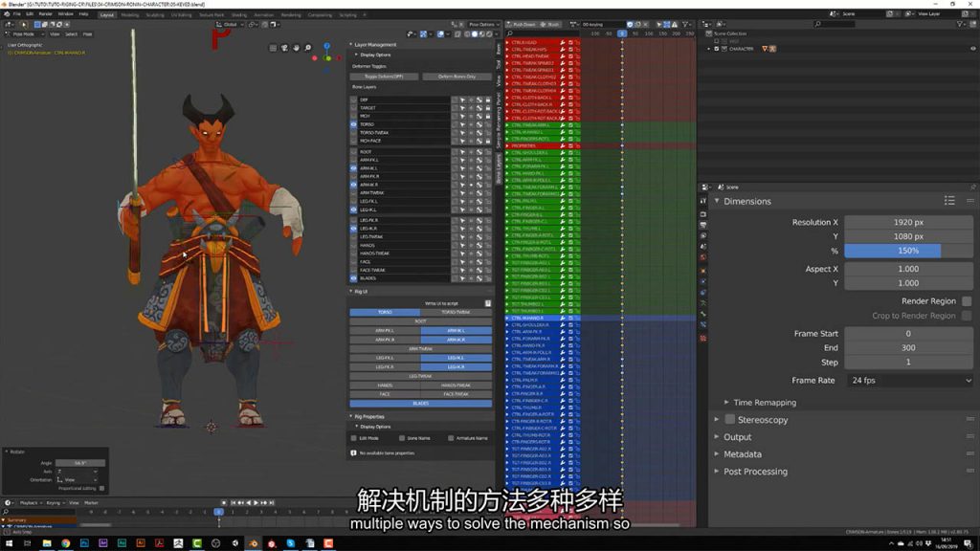Jump to the end frame in timeline
This screenshot has height=551, width=980.
coord(272,502)
